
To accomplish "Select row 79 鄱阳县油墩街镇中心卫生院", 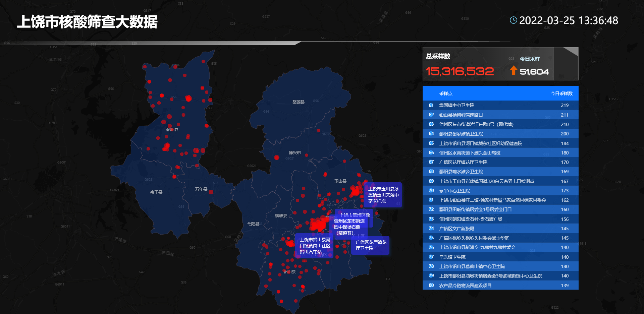I will click(500, 276).
